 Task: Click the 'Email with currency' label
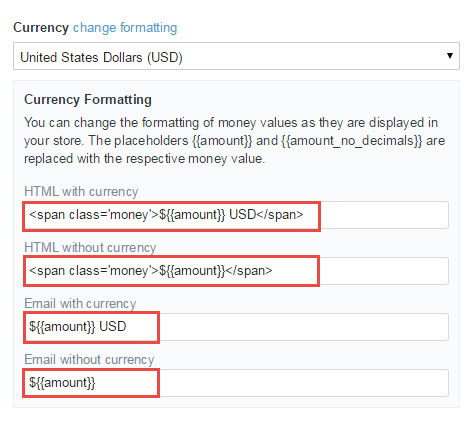[x=80, y=304]
